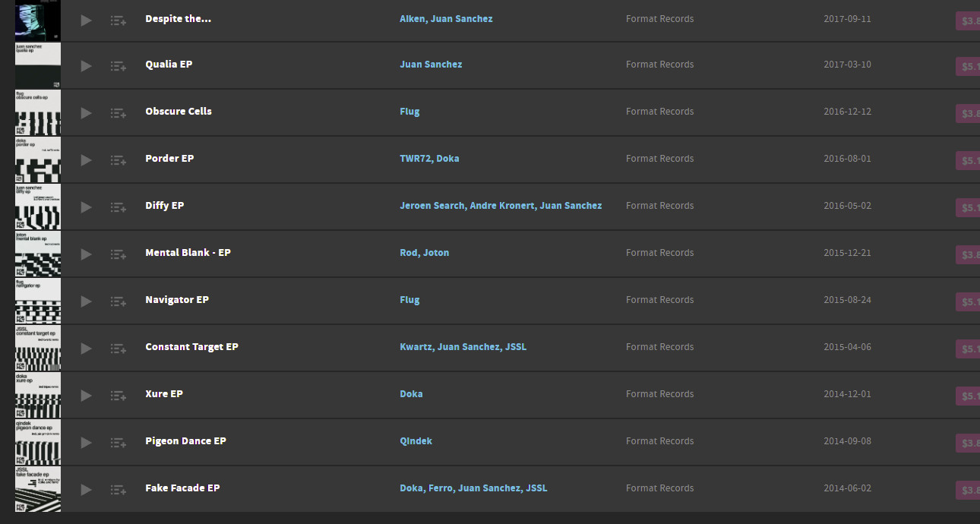Add Xure EP to queue
Image resolution: width=980 pixels, height=524 pixels.
tap(118, 396)
